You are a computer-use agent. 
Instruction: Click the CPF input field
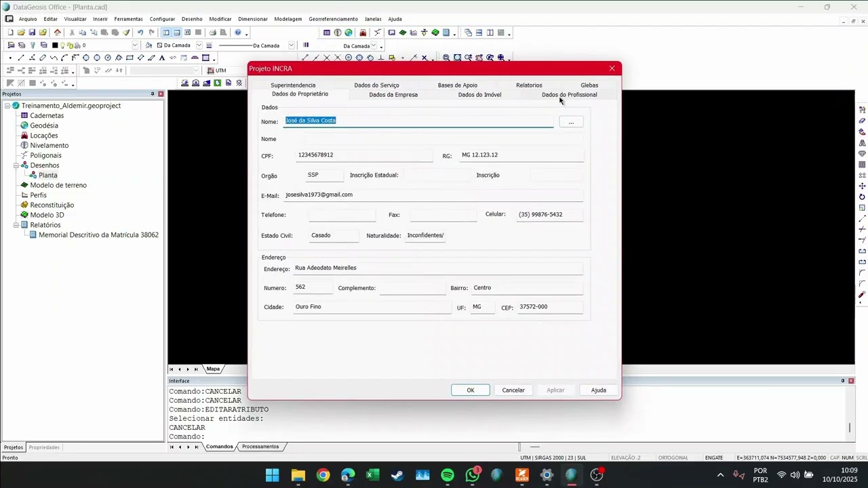(364, 155)
